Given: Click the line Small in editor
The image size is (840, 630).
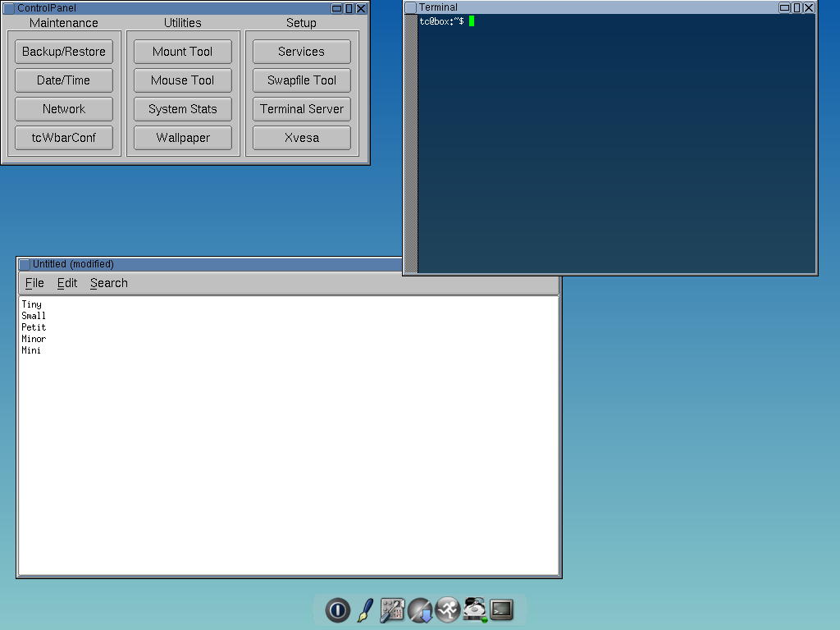Looking at the screenshot, I should coord(33,316).
